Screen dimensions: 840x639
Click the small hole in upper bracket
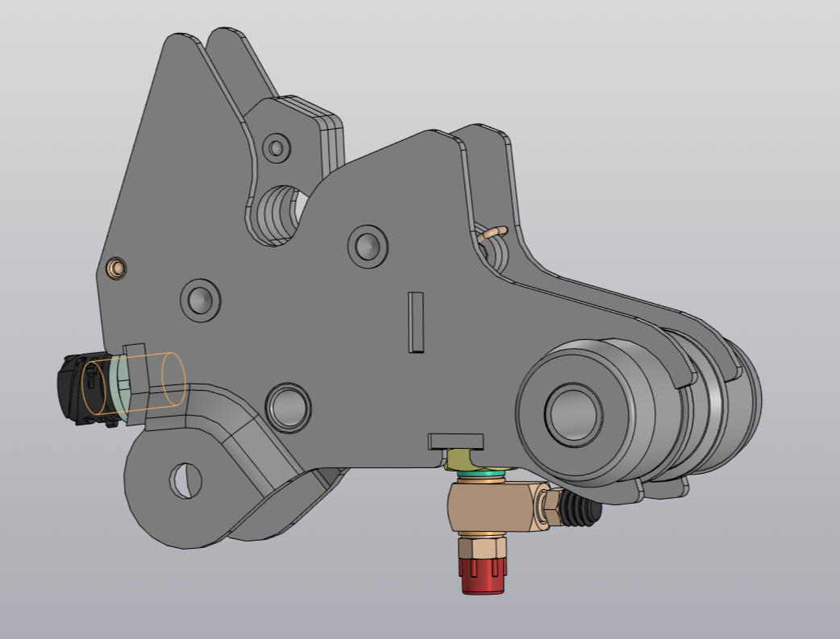tap(277, 148)
